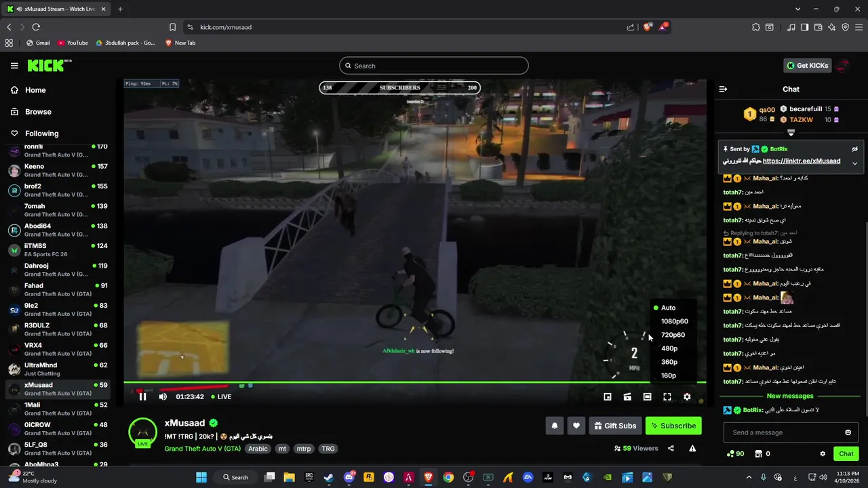
Task: Select 720p60 quality
Action: pyautogui.click(x=673, y=335)
